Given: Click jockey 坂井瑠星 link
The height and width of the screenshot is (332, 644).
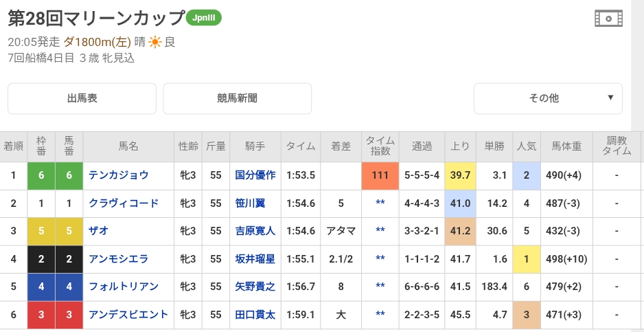Looking at the screenshot, I should pyautogui.click(x=255, y=259).
